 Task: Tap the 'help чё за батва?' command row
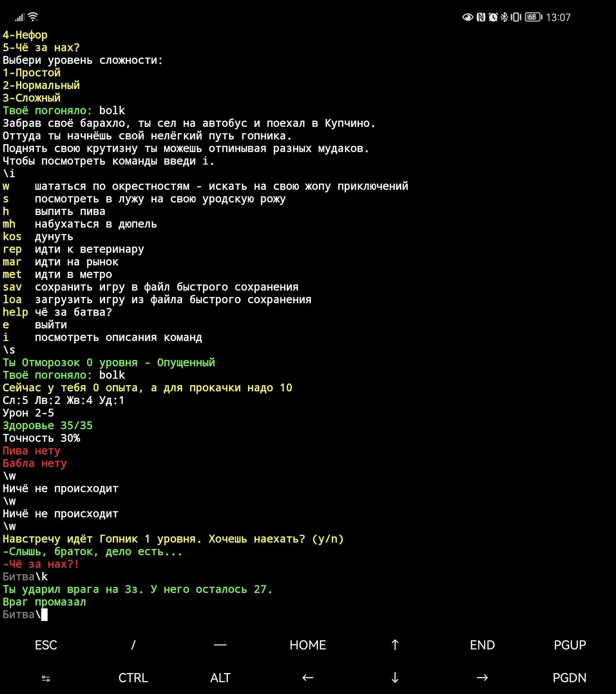point(57,312)
